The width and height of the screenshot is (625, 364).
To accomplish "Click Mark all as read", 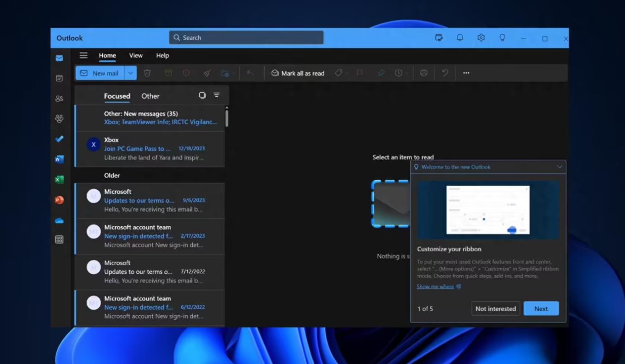I will pyautogui.click(x=298, y=73).
